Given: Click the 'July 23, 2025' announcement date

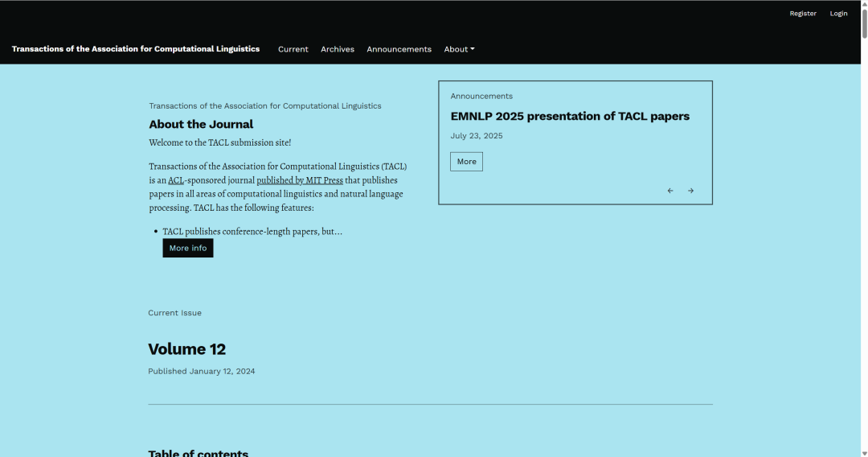Looking at the screenshot, I should 477,136.
